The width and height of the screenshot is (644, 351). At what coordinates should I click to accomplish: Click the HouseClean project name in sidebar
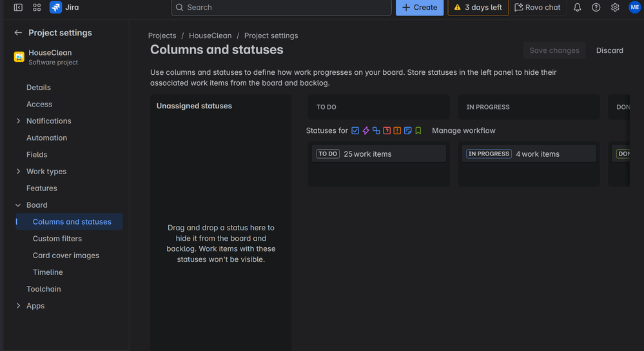coord(50,53)
